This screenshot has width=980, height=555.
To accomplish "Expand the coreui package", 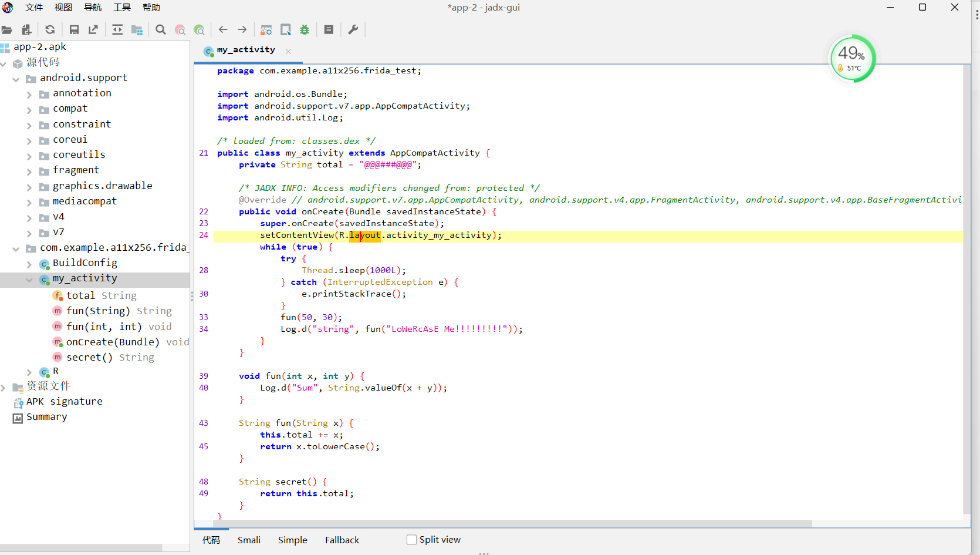I will pos(29,140).
